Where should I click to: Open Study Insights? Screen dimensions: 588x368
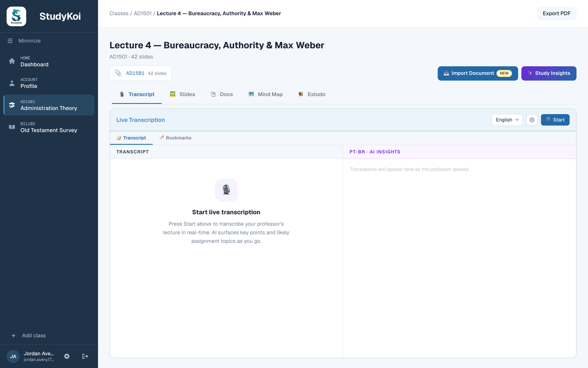[x=548, y=73]
